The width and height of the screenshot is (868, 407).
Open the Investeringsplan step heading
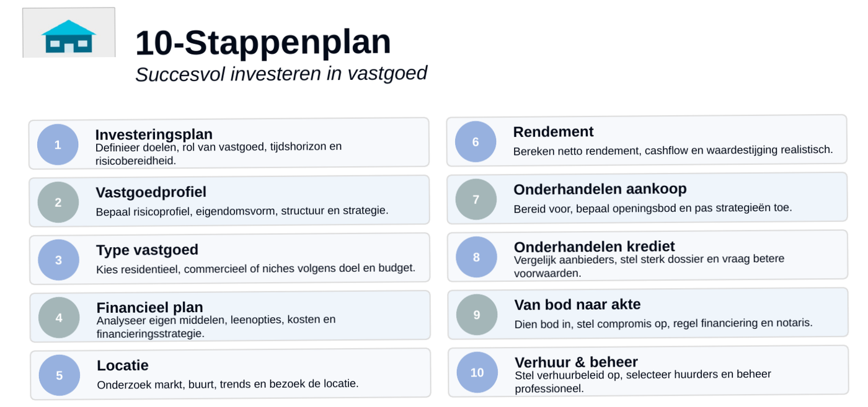[154, 134]
